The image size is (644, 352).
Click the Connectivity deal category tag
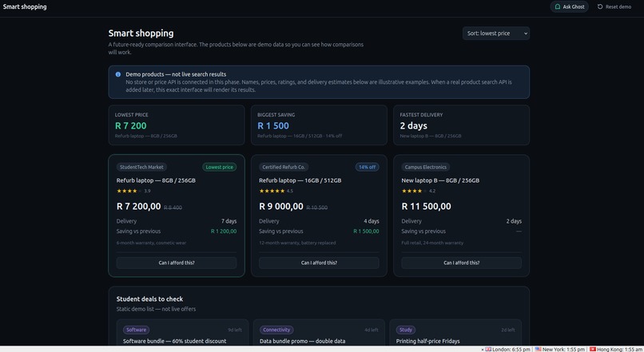tap(276, 330)
